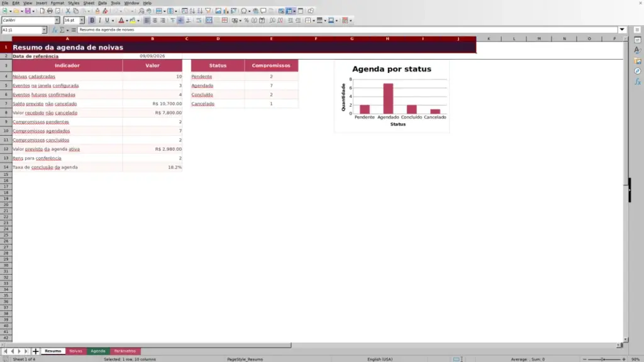Open the Font Name dropdown
This screenshot has height=362, width=644.
(x=57, y=21)
